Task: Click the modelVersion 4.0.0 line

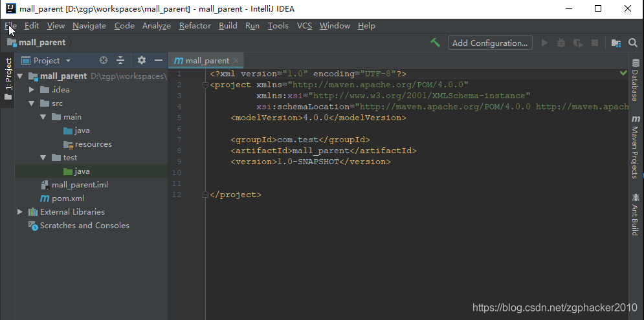Action: [x=318, y=118]
